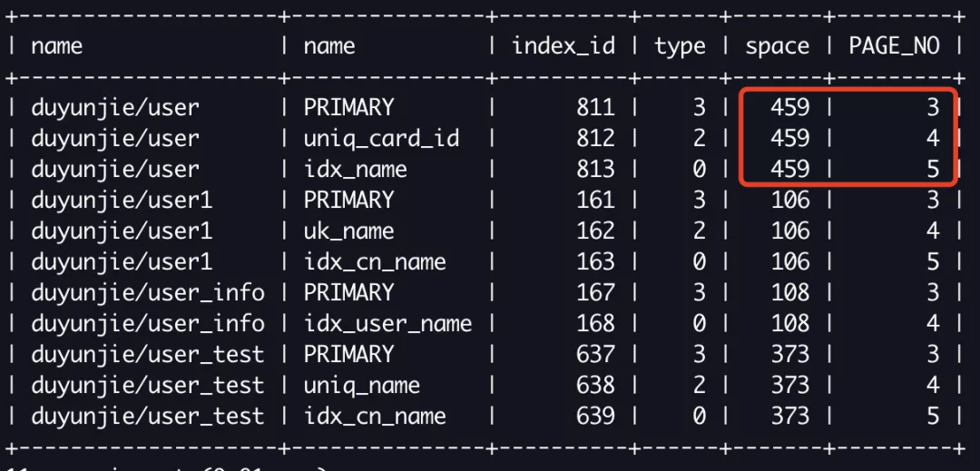Click duyunjie/user1 in the uk_name row
Viewport: 980px width, 471px height.
tap(122, 231)
